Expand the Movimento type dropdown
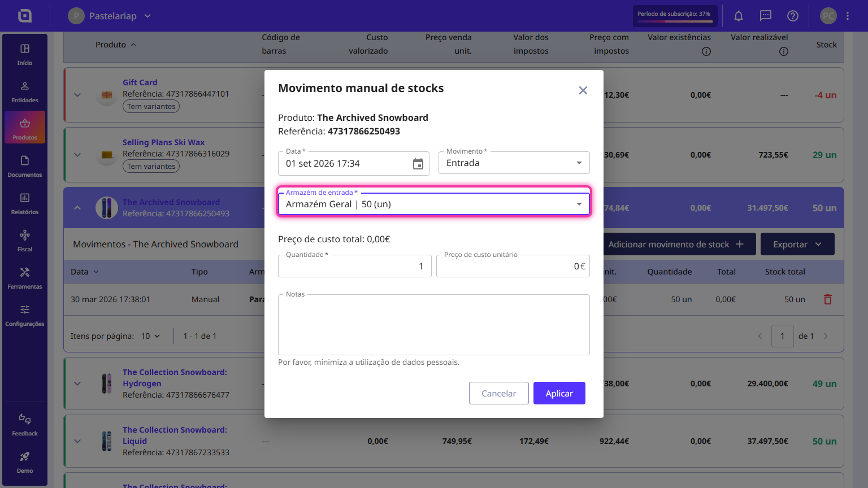This screenshot has height=488, width=868. click(x=514, y=163)
